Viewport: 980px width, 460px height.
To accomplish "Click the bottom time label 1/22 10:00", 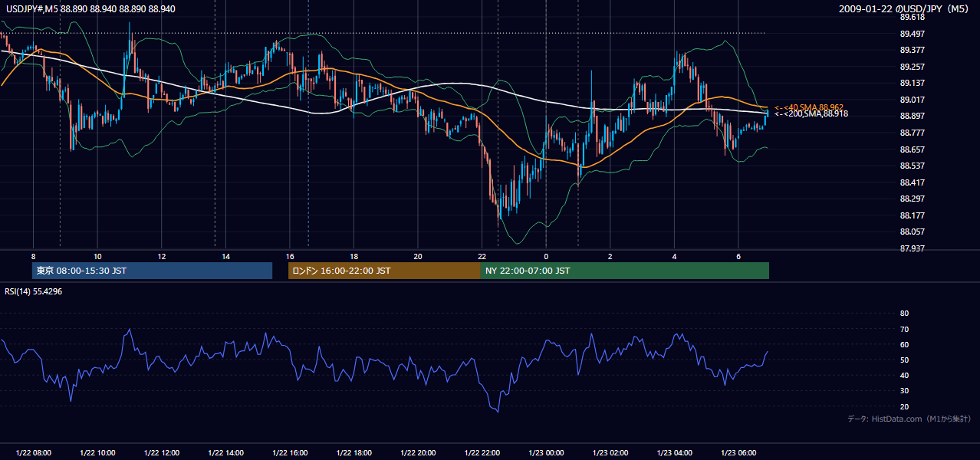I will point(97,453).
